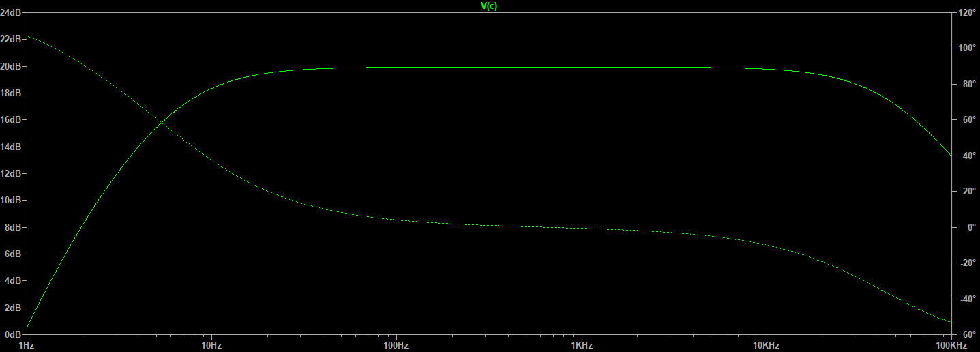The width and height of the screenshot is (980, 352).
Task: Click the 10KHz frequency axis label
Action: pyautogui.click(x=767, y=346)
